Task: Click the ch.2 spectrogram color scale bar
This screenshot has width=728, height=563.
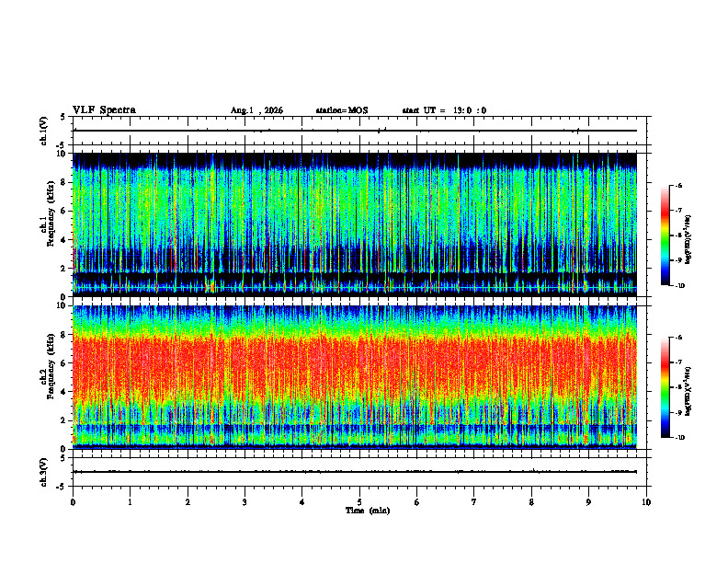Action: (x=665, y=387)
